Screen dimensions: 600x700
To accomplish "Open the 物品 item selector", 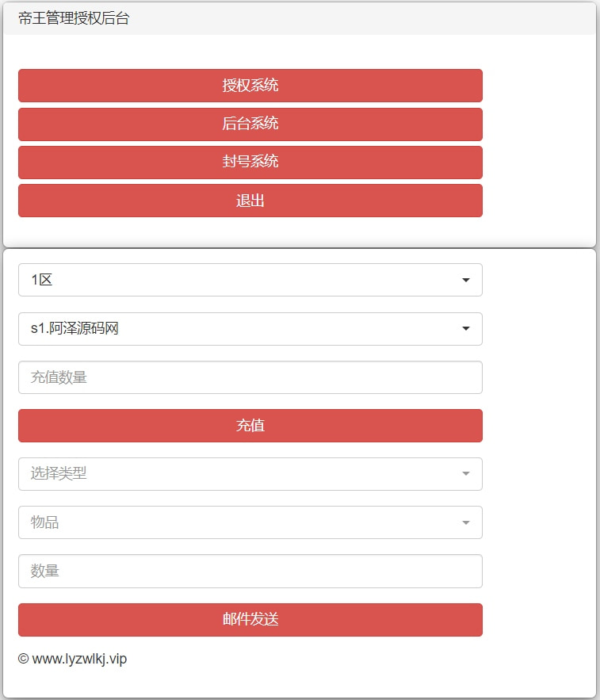I will click(250, 522).
